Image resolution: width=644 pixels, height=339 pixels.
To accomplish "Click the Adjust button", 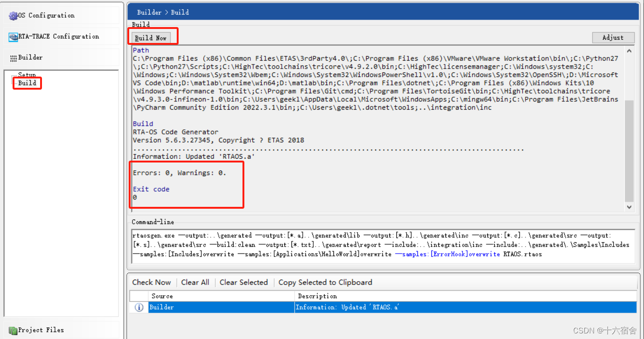I will click(613, 37).
